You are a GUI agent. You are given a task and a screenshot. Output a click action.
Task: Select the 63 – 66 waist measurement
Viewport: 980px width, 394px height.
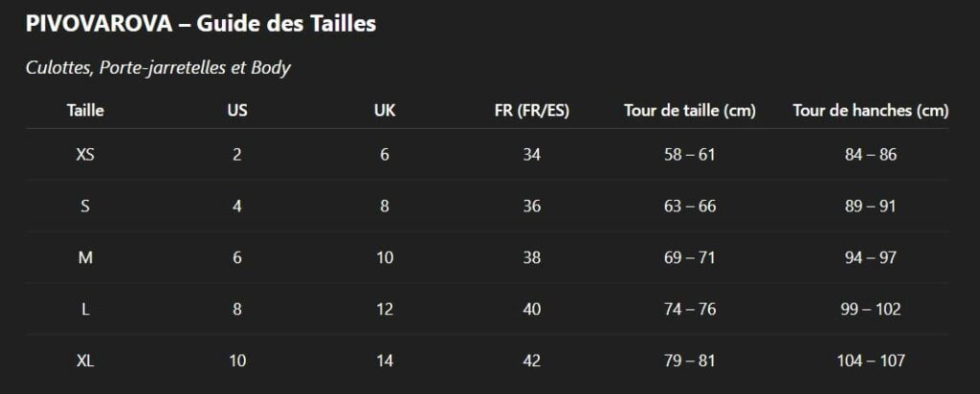click(690, 206)
